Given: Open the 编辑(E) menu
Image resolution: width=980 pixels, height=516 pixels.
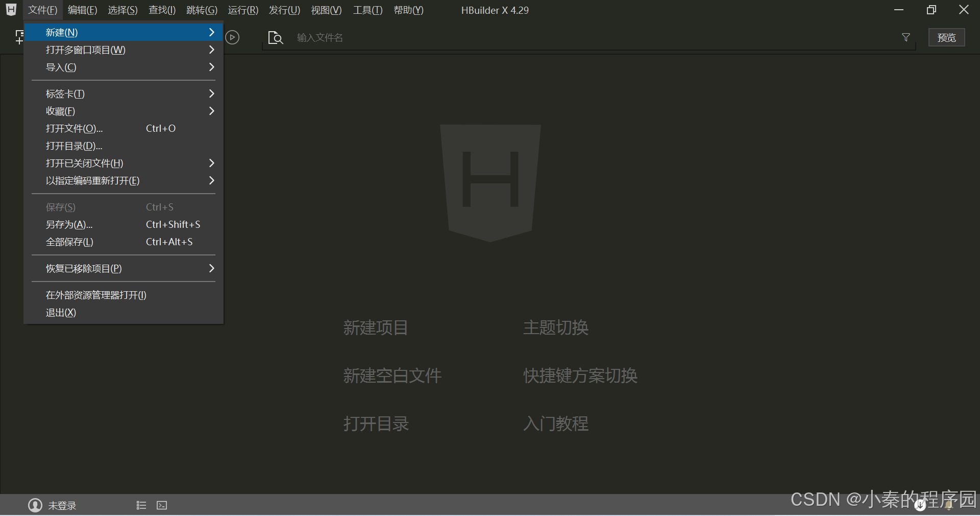Looking at the screenshot, I should (82, 10).
